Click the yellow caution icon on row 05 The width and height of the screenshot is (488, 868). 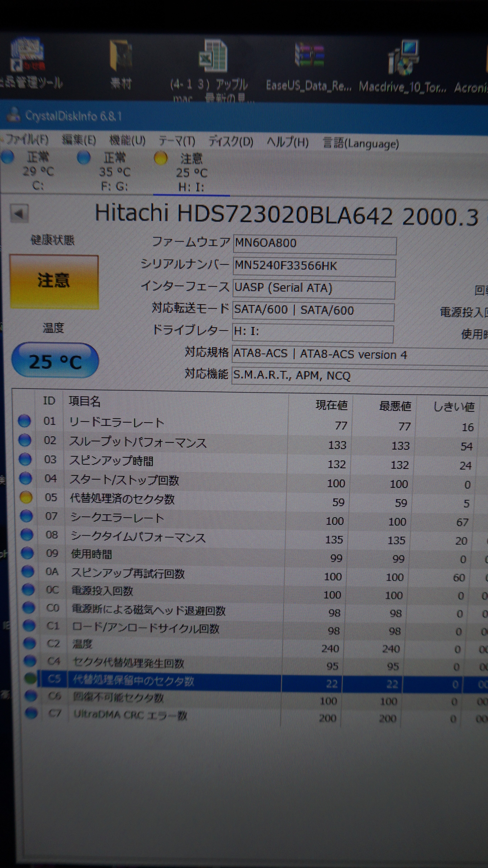pyautogui.click(x=26, y=497)
